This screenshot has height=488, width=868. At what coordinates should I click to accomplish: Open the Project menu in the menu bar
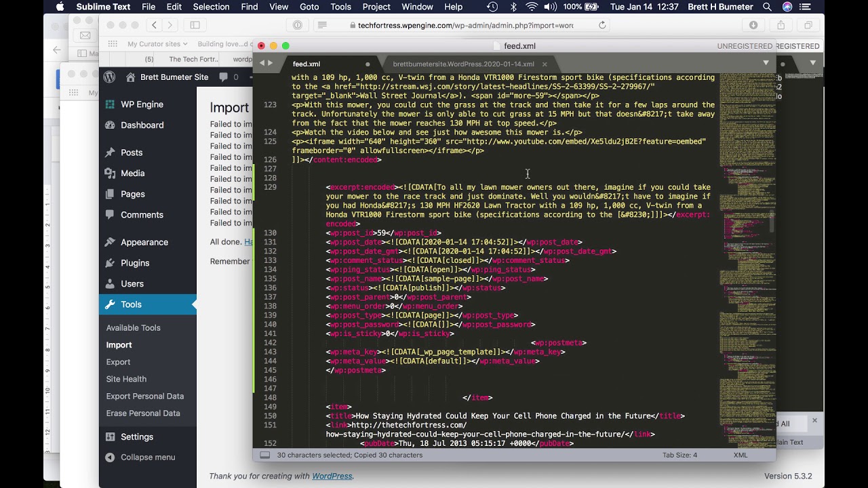[x=376, y=7]
